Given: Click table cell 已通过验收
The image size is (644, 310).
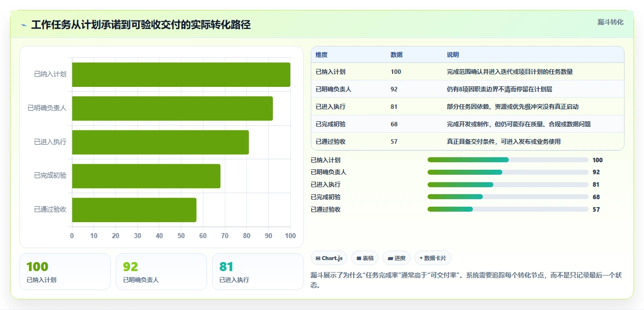Looking at the screenshot, I should (330, 142).
